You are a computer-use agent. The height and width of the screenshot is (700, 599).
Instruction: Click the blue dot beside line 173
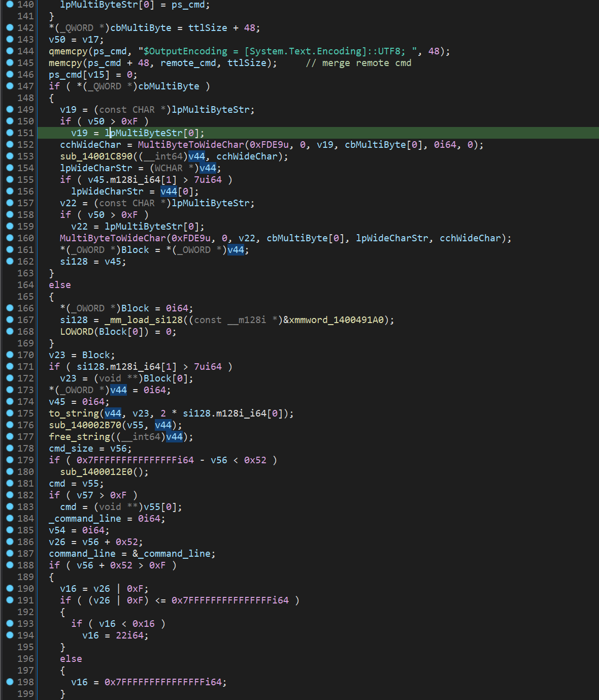point(10,390)
